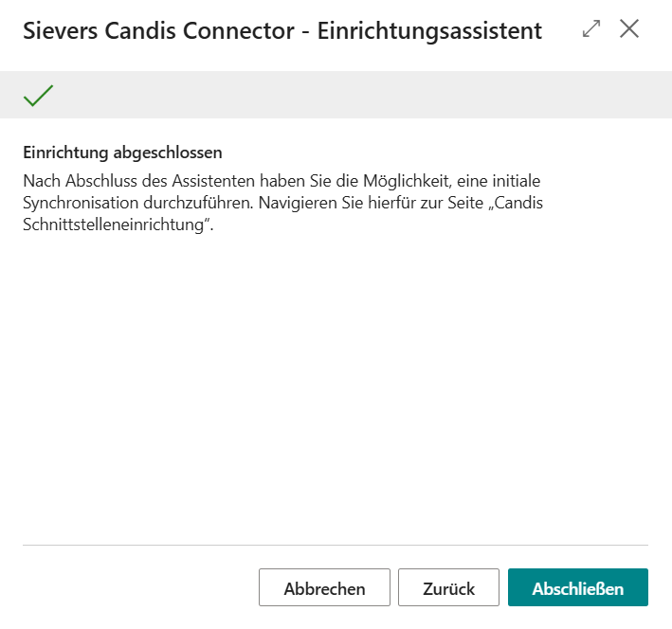
Task: Go back using the Zurück button
Action: [x=448, y=588]
